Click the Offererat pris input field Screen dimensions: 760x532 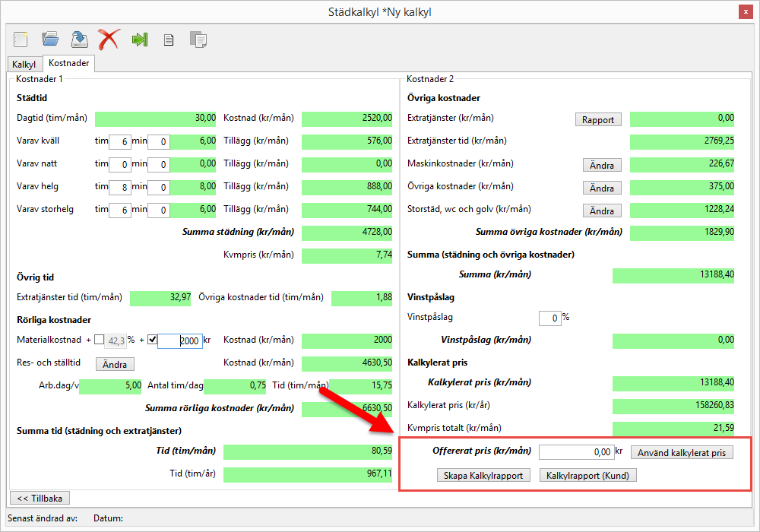[575, 452]
